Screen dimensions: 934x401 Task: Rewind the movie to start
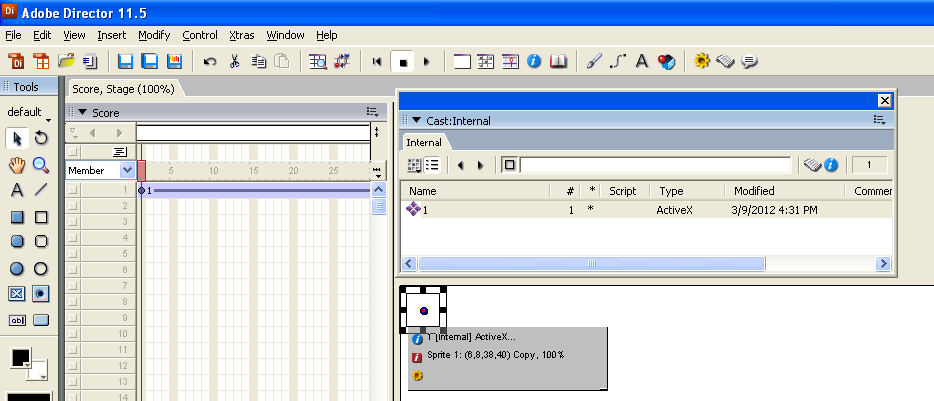pyautogui.click(x=376, y=61)
